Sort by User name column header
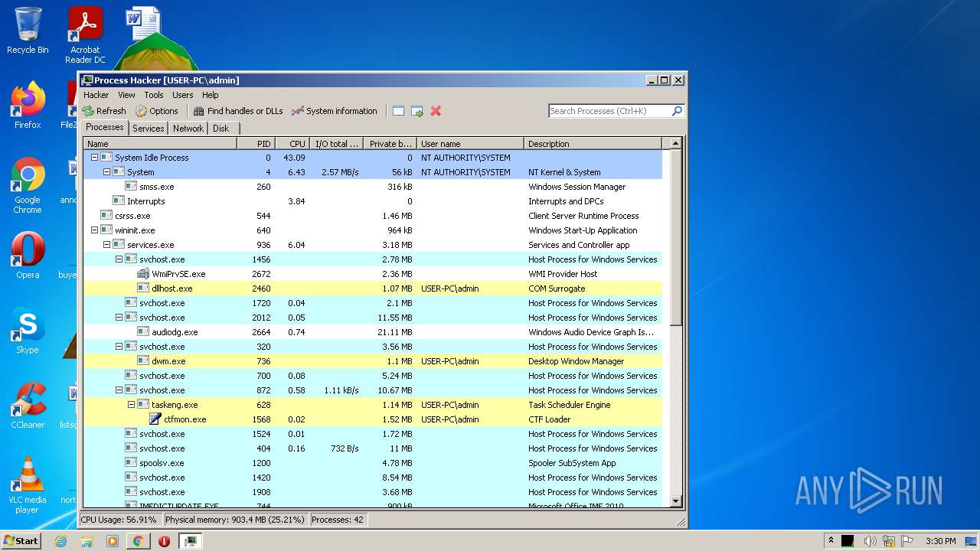This screenshot has height=551, width=980. click(x=470, y=144)
